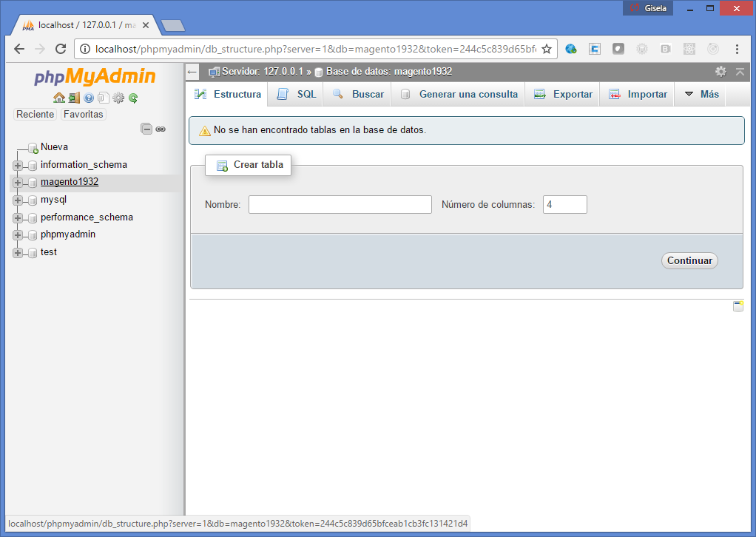The width and height of the screenshot is (756, 537).
Task: Toggle link with main panel icon
Action: 161,129
